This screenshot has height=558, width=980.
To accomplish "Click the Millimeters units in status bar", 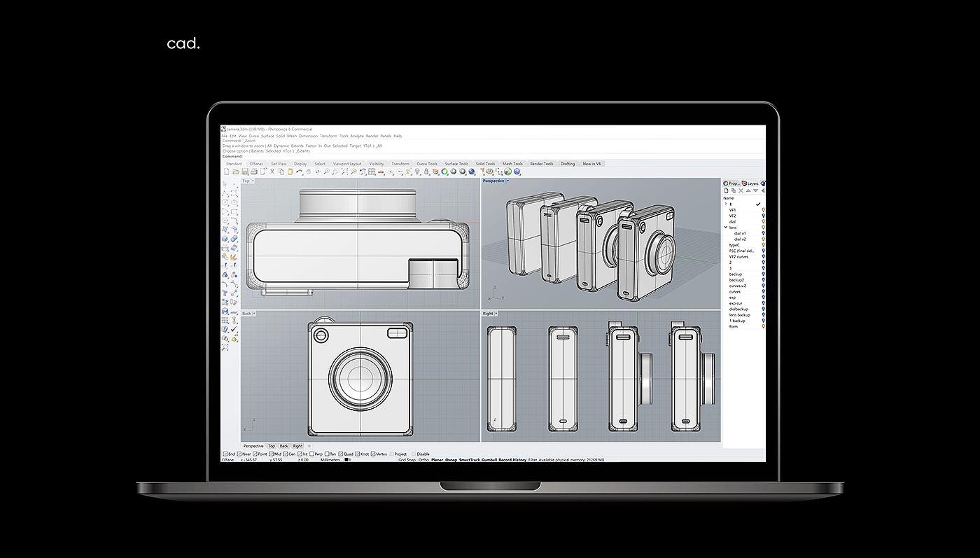I will pos(330,460).
